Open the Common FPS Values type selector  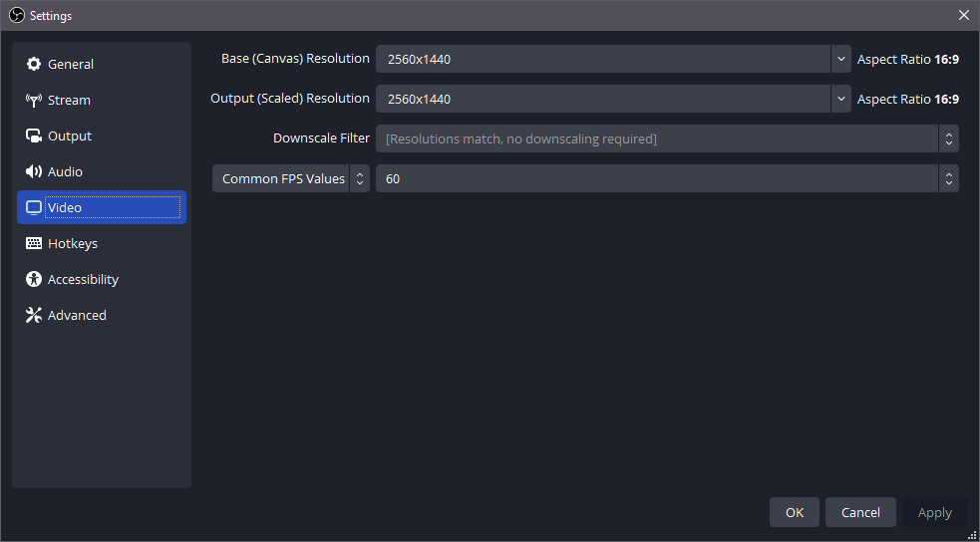click(x=290, y=179)
